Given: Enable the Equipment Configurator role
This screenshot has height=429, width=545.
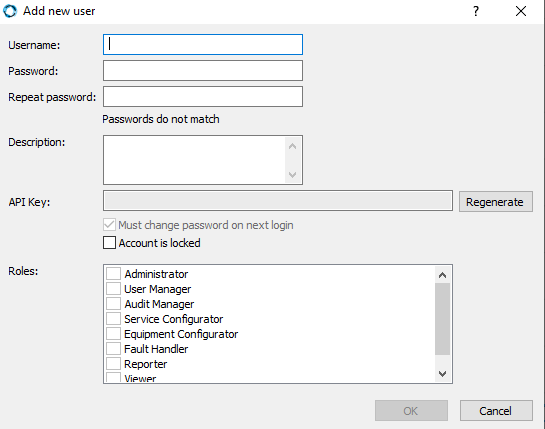Looking at the screenshot, I should [x=113, y=334].
